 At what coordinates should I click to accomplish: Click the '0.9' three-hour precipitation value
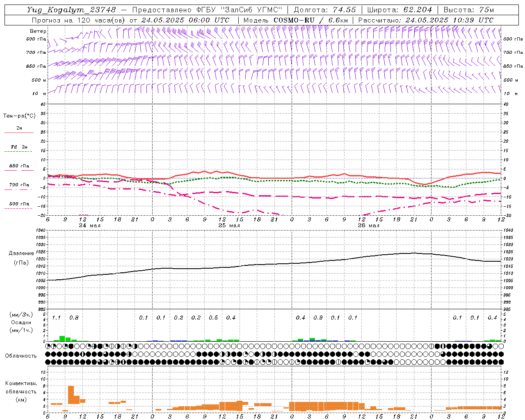[318, 318]
